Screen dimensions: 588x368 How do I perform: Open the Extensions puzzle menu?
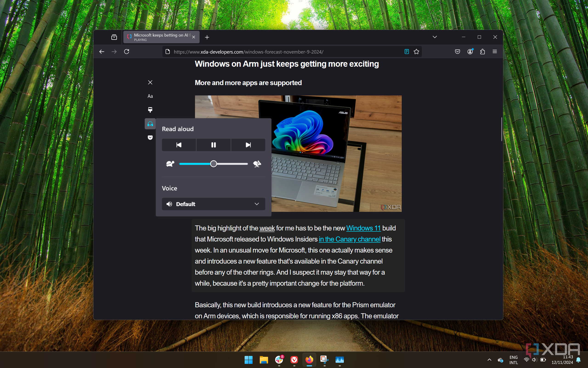click(x=483, y=52)
